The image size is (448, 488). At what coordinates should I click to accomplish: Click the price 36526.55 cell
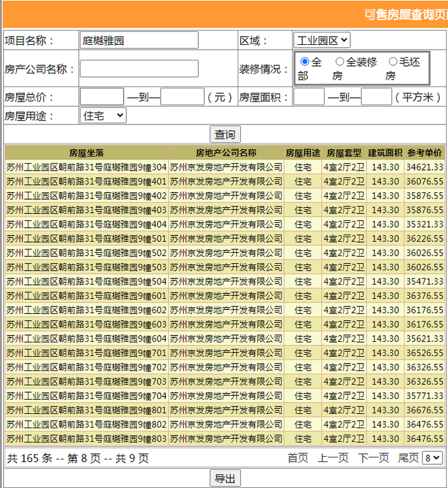click(424, 353)
